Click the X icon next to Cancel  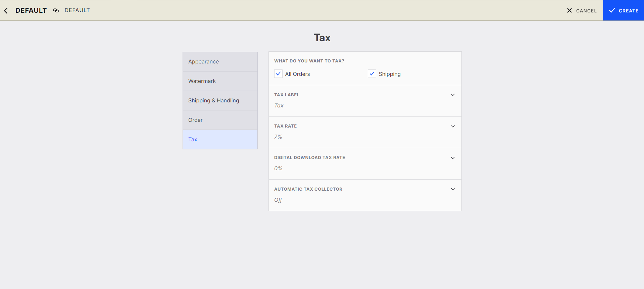[x=569, y=10]
